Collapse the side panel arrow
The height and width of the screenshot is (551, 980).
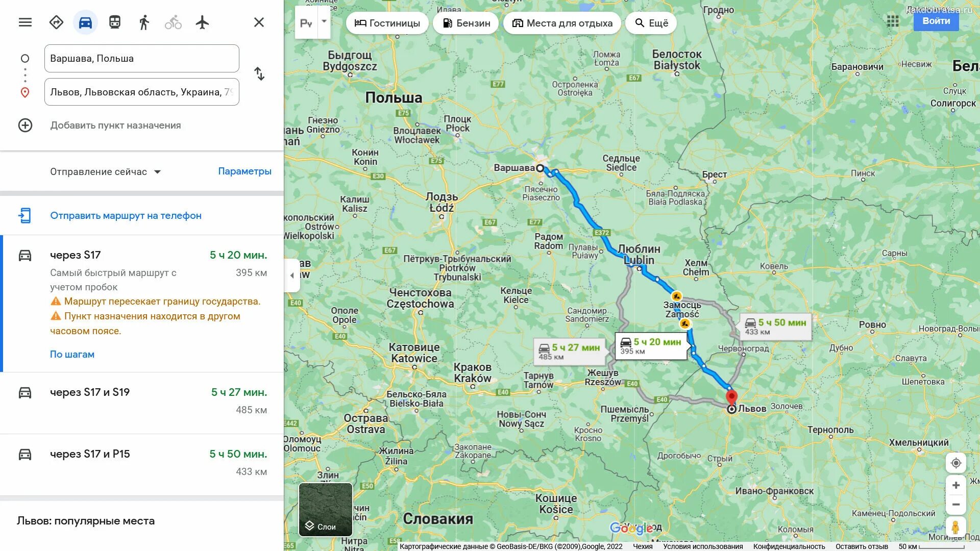292,275
